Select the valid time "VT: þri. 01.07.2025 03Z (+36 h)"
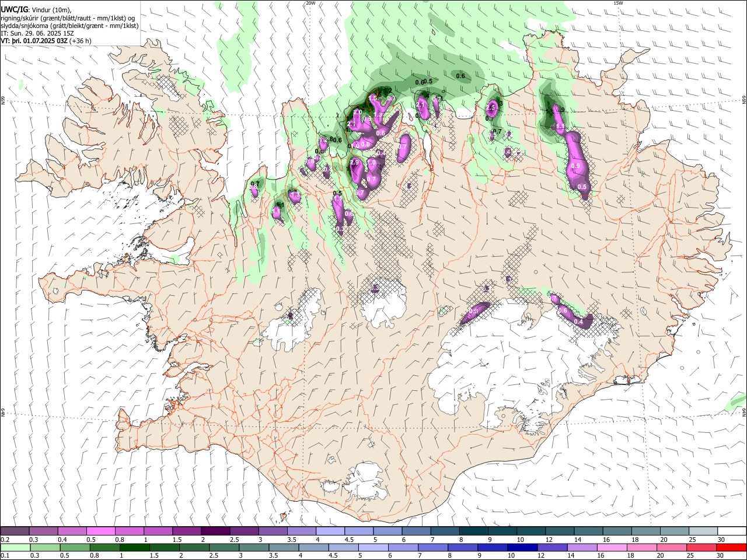 pyautogui.click(x=46, y=41)
